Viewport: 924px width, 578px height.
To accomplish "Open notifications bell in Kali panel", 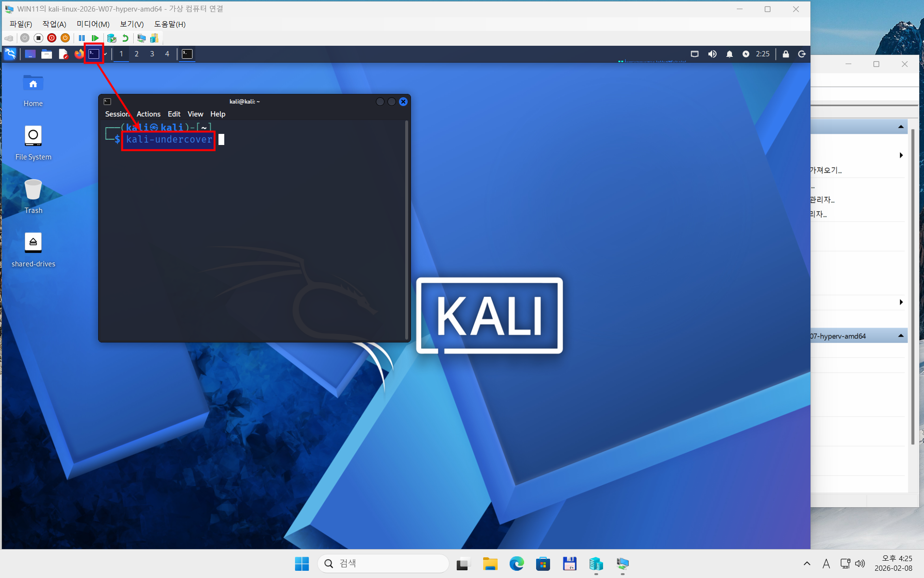I will pyautogui.click(x=730, y=54).
